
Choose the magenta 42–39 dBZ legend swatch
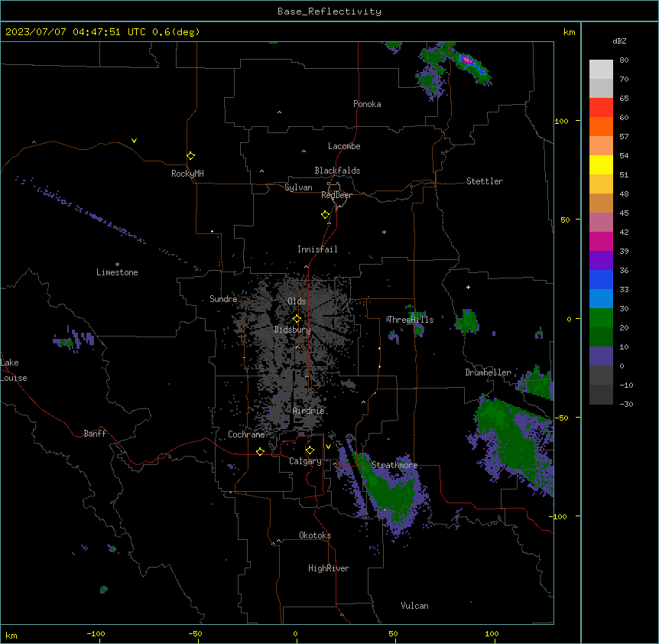click(601, 241)
